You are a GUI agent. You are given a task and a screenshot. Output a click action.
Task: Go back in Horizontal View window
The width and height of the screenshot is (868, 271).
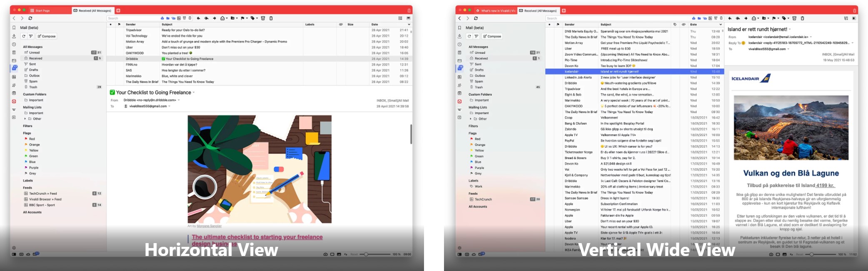(14, 18)
